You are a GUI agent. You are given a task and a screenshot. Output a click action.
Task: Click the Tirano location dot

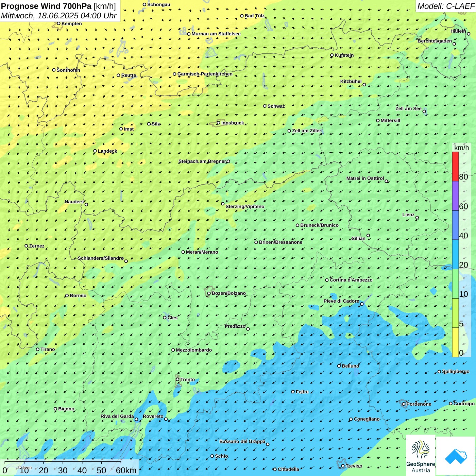pos(38,349)
